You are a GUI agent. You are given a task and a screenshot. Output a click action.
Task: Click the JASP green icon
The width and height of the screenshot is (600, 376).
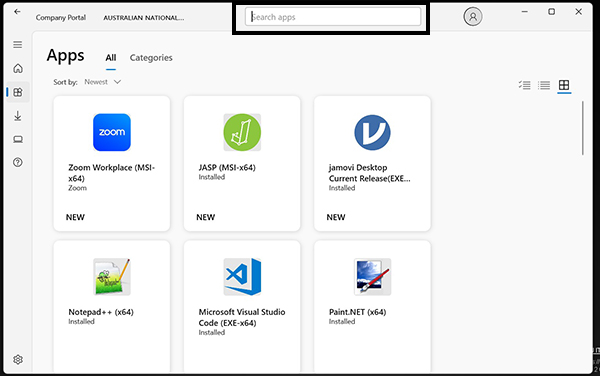(x=242, y=132)
